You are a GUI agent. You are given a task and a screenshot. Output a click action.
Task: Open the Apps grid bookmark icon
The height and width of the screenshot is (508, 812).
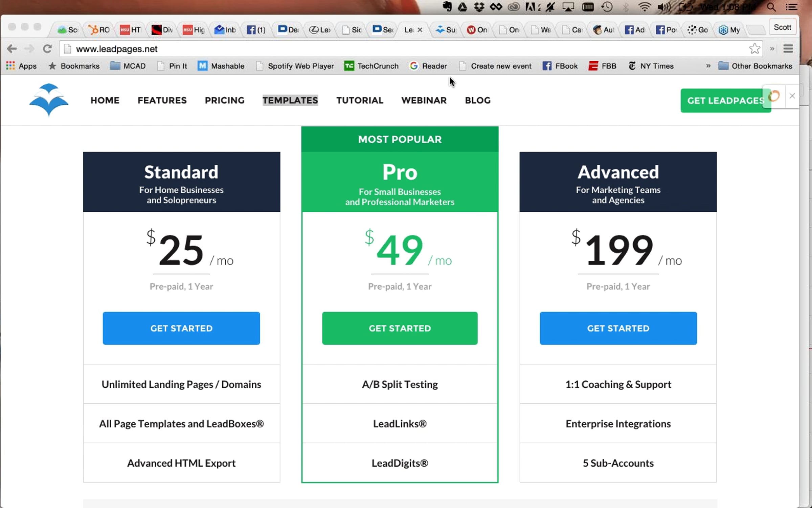(10, 66)
